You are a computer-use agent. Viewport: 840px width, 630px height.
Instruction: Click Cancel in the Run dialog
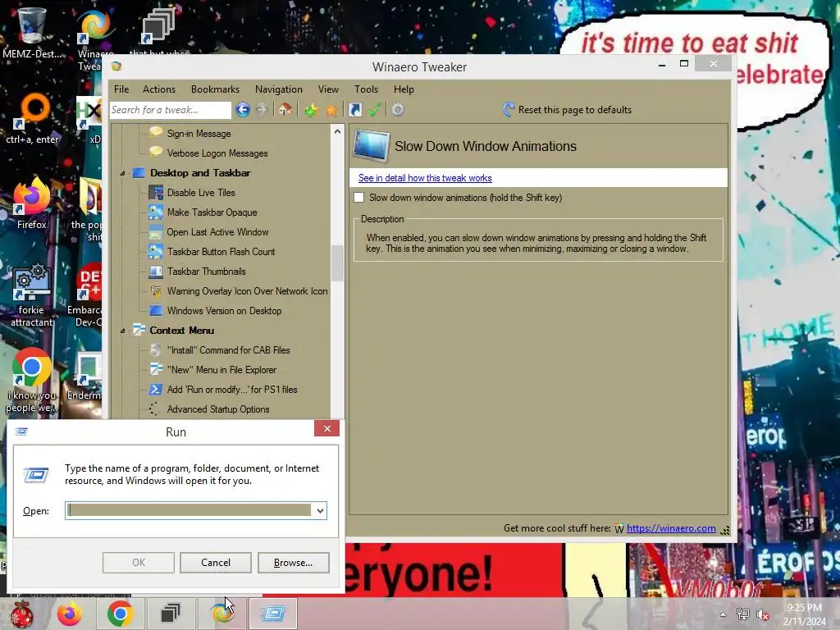coord(216,563)
